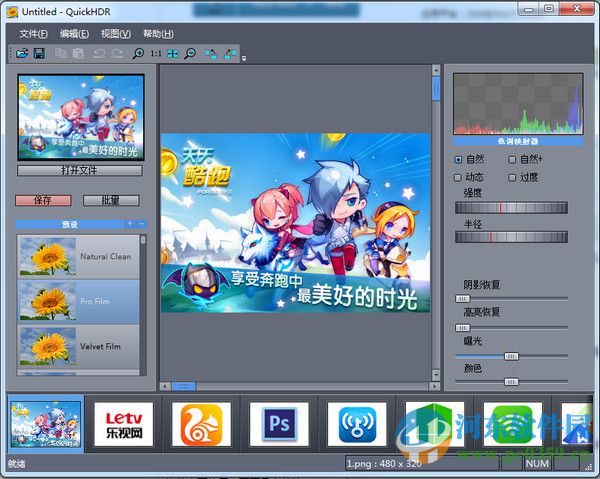Click the main game artwork canvas image
The width and height of the screenshot is (600, 479).
click(x=295, y=223)
